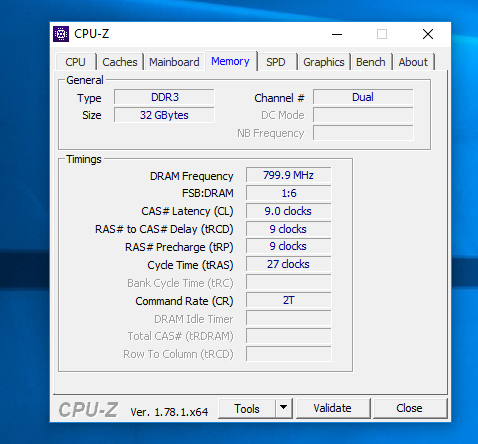Click the memory Type field showing DDR3

[164, 97]
